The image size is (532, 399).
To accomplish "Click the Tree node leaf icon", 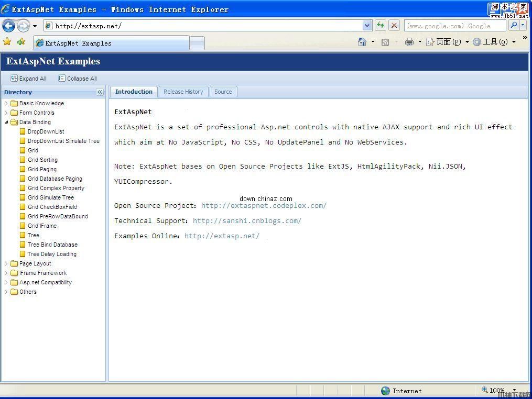I will tap(23, 235).
